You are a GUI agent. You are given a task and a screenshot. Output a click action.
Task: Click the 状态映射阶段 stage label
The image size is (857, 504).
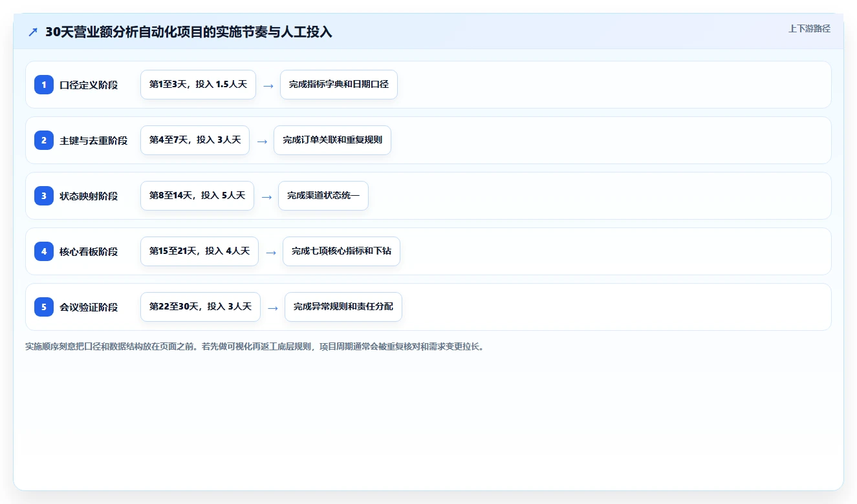(x=89, y=196)
